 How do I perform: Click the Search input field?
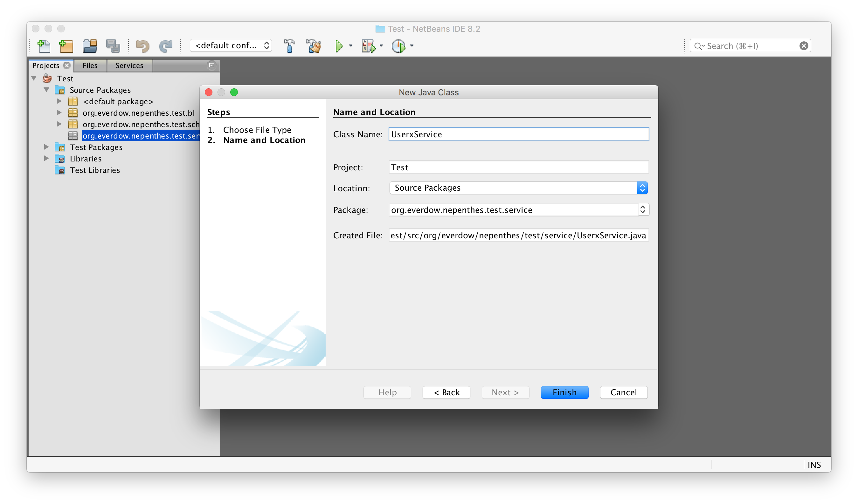click(751, 46)
